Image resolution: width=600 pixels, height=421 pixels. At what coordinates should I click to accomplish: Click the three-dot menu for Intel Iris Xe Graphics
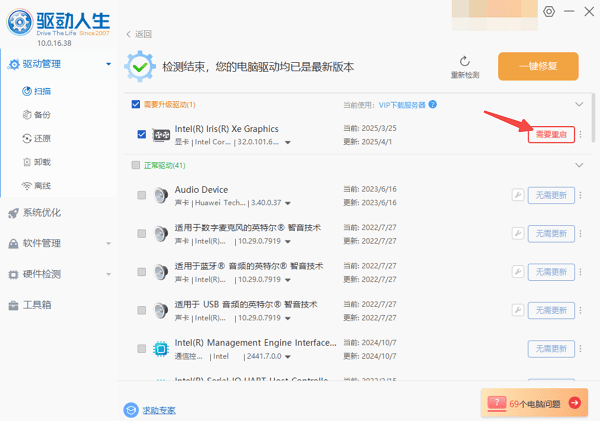point(581,135)
